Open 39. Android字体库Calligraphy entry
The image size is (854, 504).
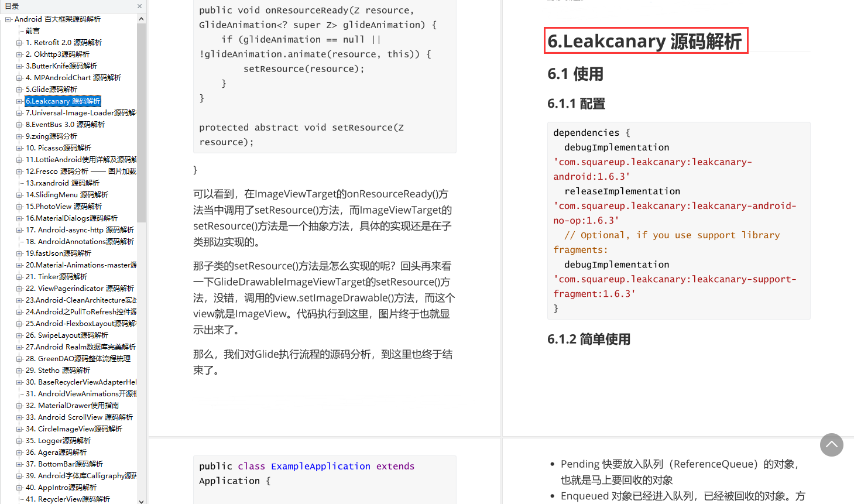[x=81, y=476]
